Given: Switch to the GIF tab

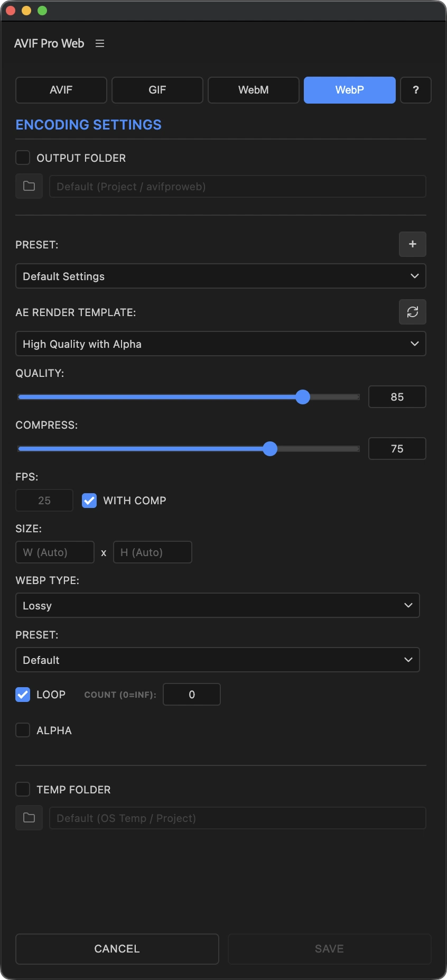Looking at the screenshot, I should pyautogui.click(x=157, y=90).
